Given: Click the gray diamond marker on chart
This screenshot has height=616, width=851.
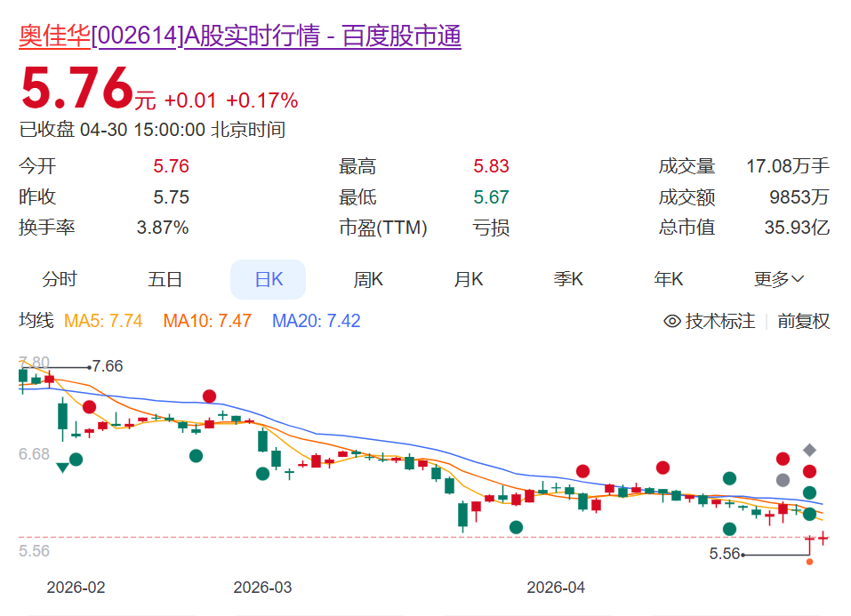Looking at the screenshot, I should point(809,450).
